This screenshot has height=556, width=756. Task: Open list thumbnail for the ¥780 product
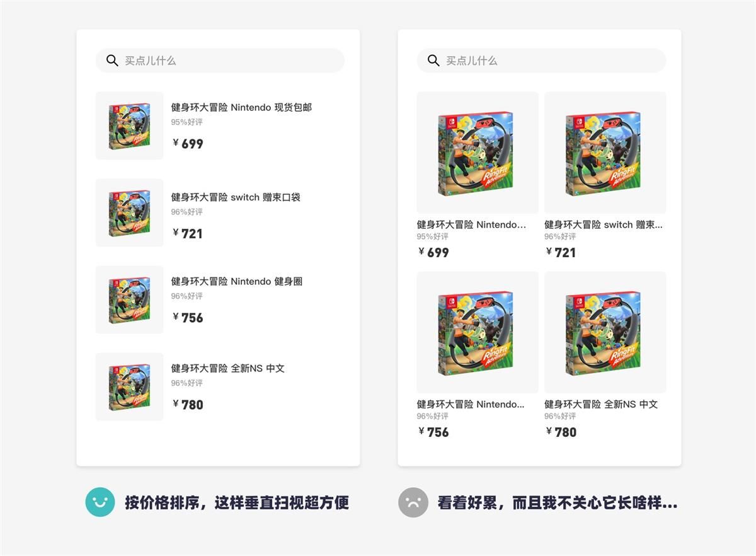(129, 386)
